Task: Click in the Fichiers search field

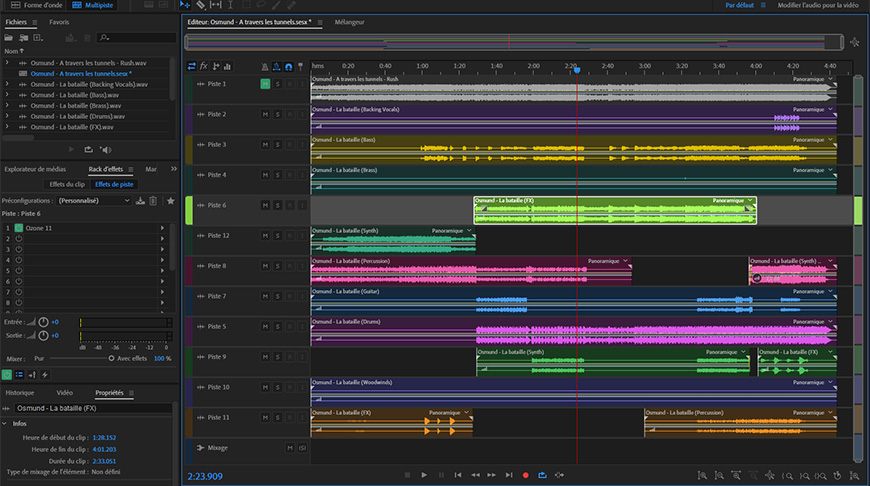Action: (x=137, y=38)
